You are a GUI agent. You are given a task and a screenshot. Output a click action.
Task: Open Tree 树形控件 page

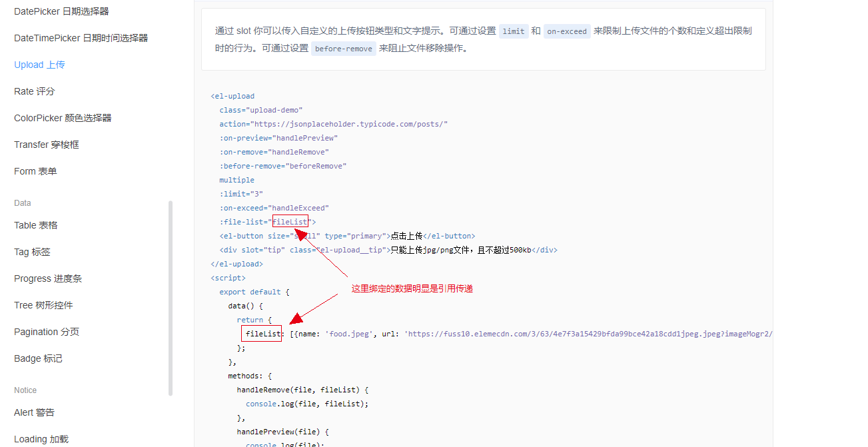[43, 305]
